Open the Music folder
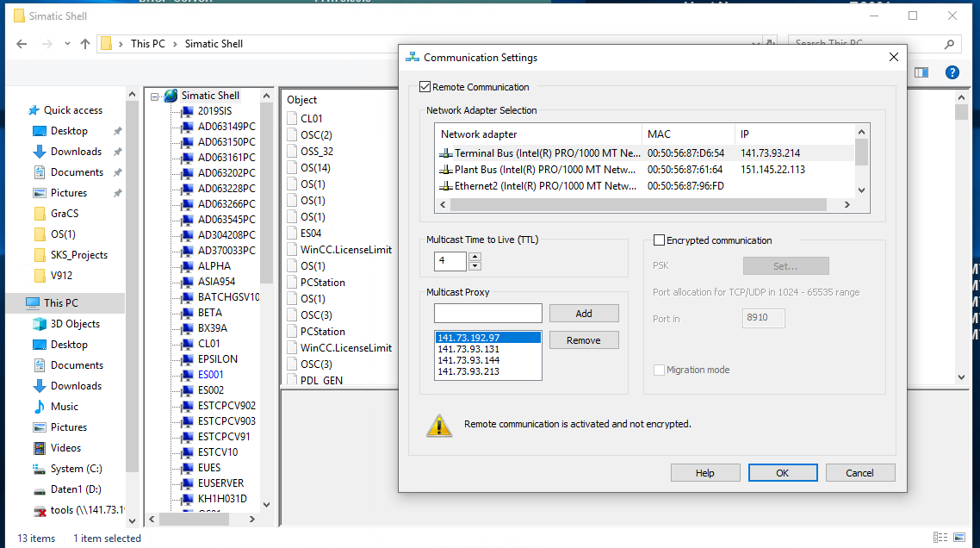The height and width of the screenshot is (548, 980). click(x=65, y=407)
